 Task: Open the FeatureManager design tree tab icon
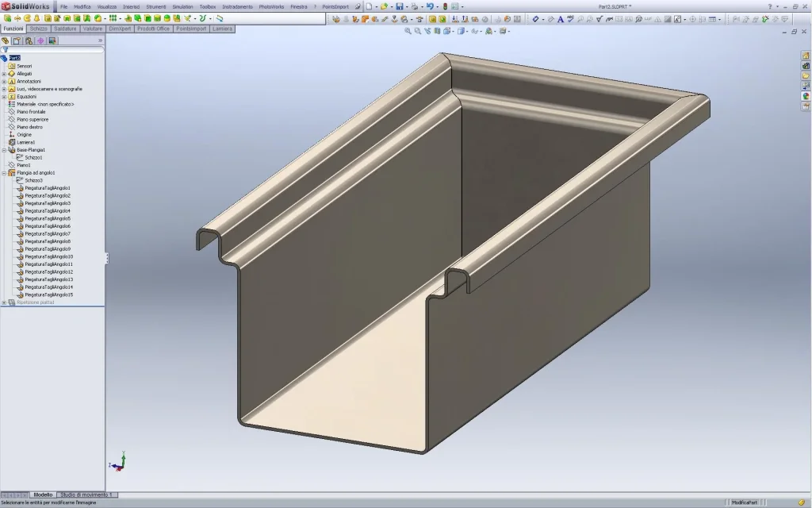[6, 40]
